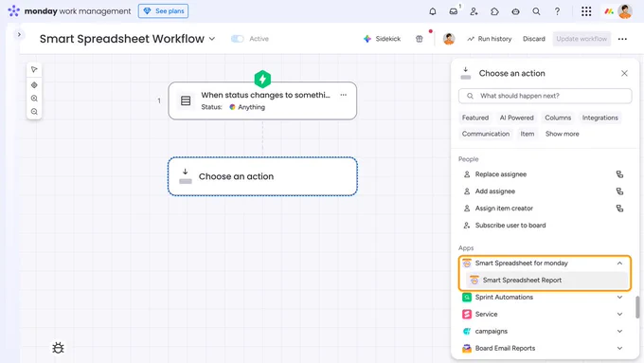Open the notifications bell
Viewport: 644px width, 363px height.
tap(433, 11)
